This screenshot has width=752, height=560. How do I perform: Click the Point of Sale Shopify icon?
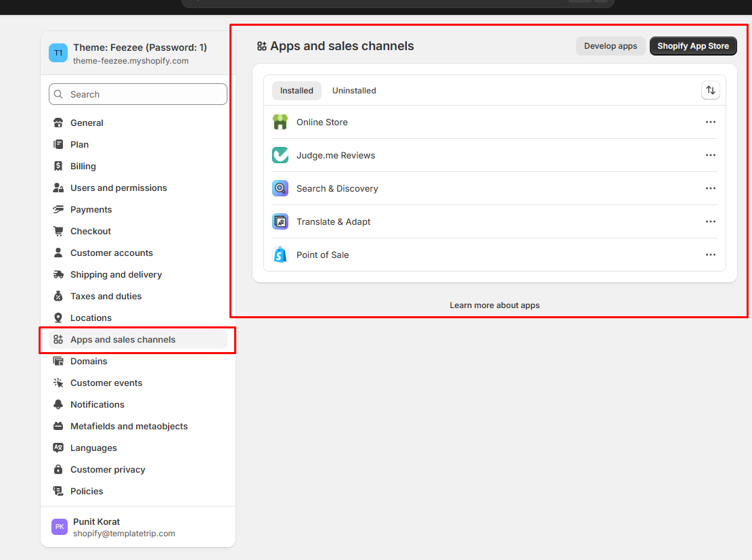[280, 255]
